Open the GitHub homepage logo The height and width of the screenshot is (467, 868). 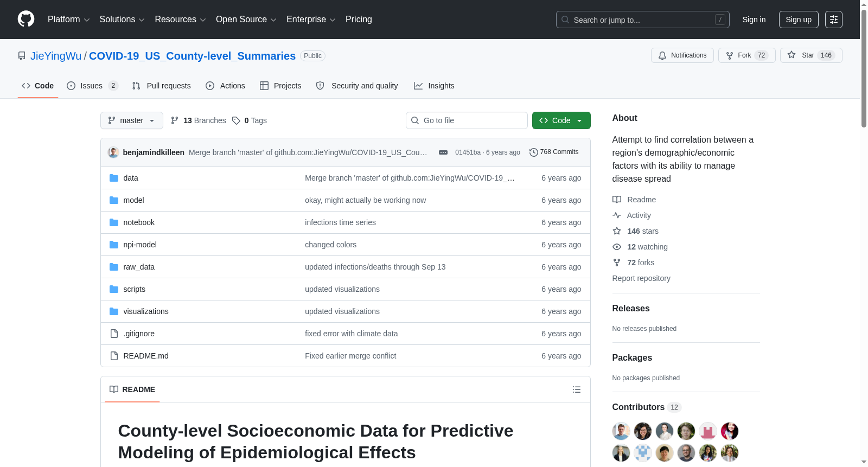(26, 20)
